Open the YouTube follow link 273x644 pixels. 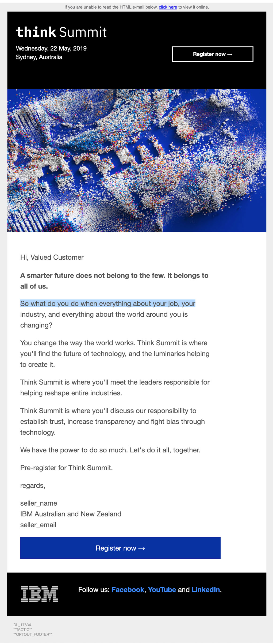coord(162,589)
